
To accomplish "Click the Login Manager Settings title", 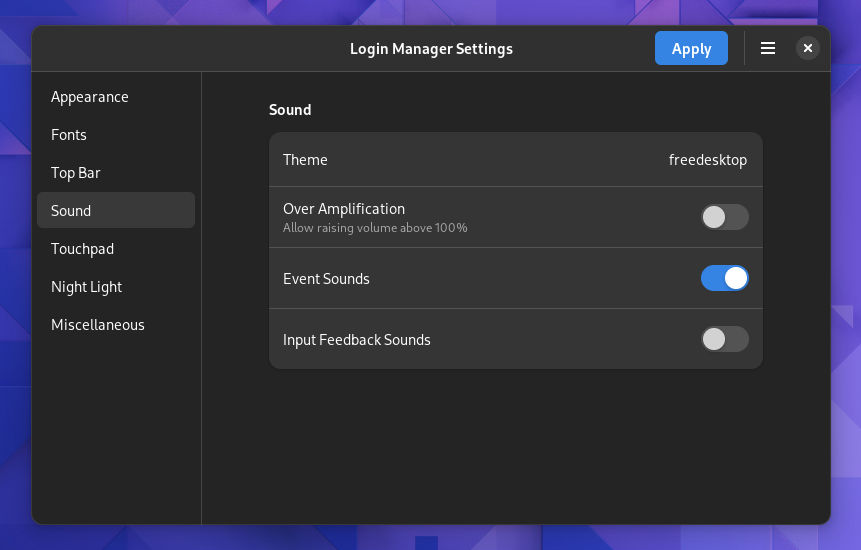I will tap(431, 48).
